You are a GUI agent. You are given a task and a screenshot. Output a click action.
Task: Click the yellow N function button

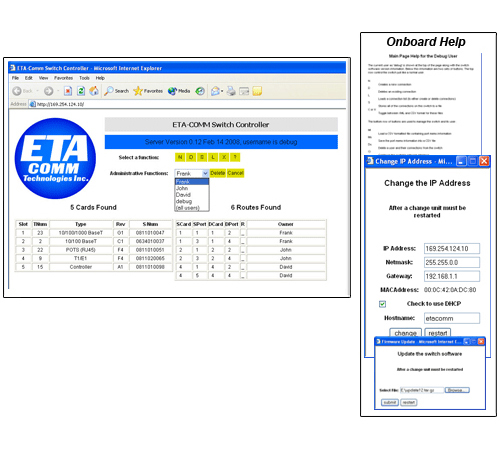[180, 157]
